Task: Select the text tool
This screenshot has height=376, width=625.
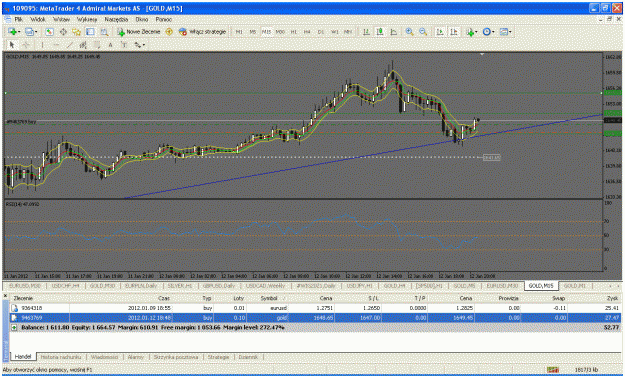Action: pos(110,45)
